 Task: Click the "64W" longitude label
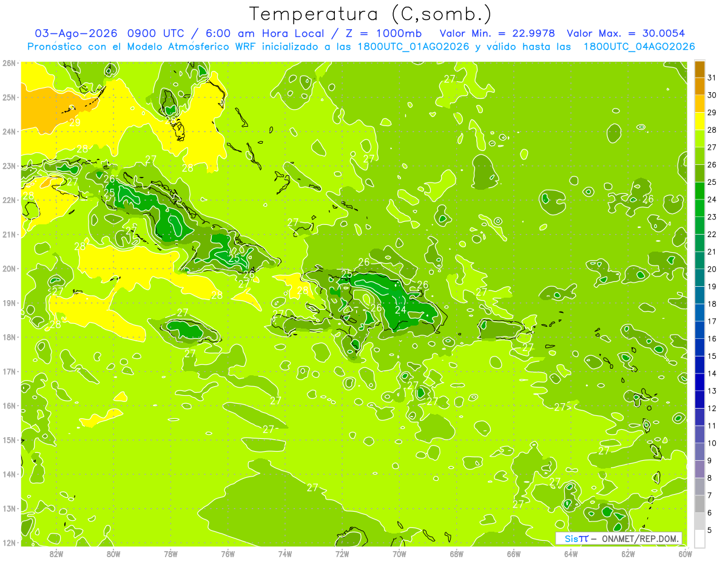click(x=571, y=554)
